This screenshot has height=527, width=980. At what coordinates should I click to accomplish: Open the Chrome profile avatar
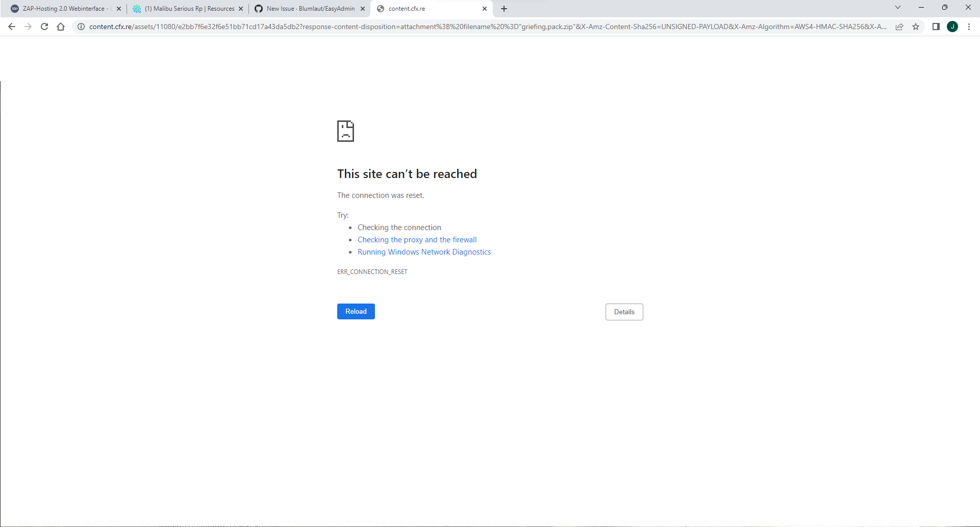tap(953, 27)
